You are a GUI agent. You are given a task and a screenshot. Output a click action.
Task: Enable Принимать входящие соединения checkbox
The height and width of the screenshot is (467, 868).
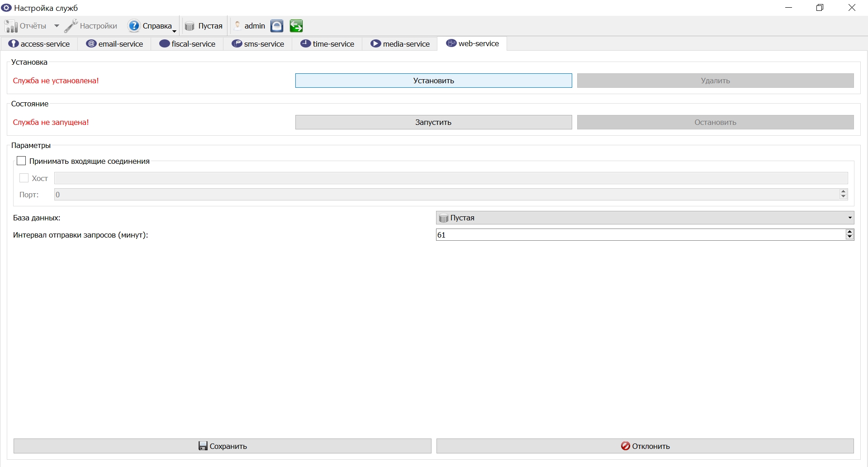point(21,161)
